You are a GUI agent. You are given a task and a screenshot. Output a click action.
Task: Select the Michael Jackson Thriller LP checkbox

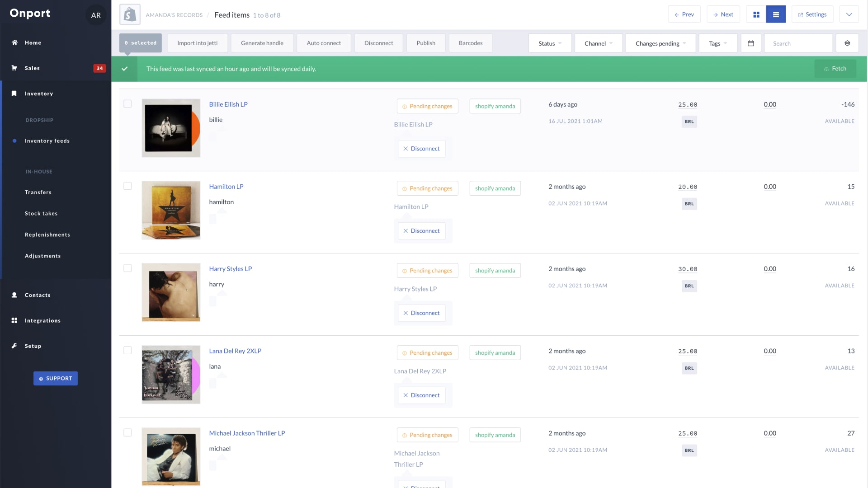(127, 433)
